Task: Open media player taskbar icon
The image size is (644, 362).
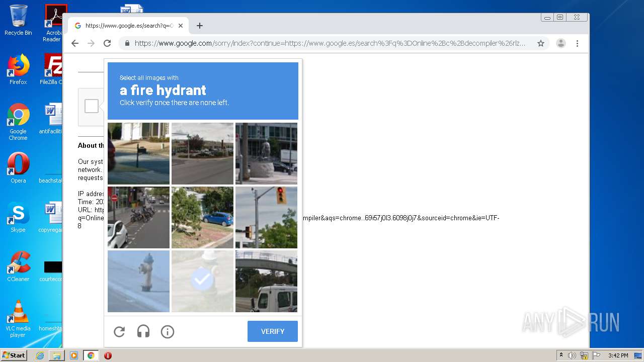Action: pyautogui.click(x=73, y=355)
